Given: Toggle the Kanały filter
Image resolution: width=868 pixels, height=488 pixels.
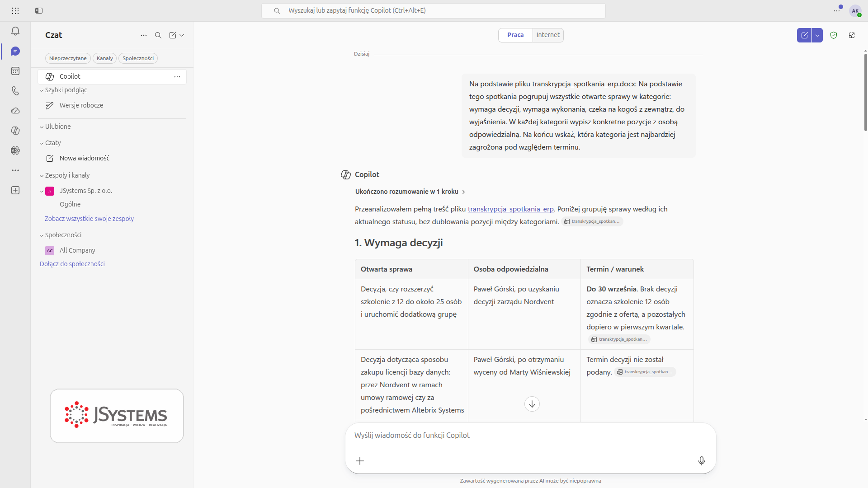Looking at the screenshot, I should pos(105,58).
